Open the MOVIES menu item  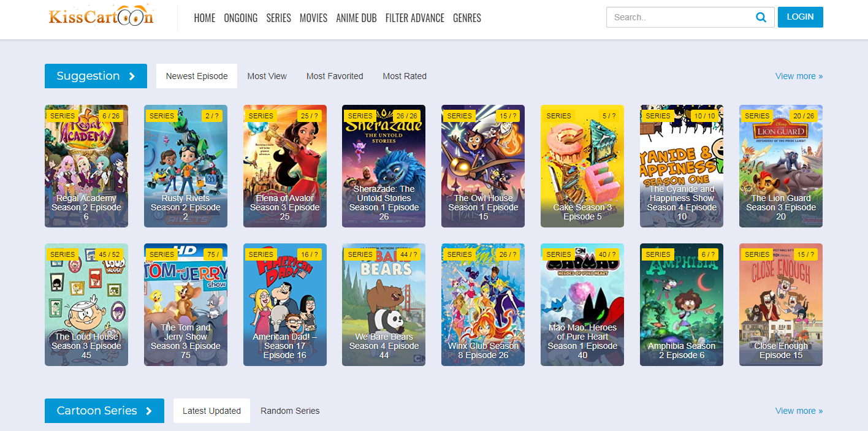(x=313, y=18)
